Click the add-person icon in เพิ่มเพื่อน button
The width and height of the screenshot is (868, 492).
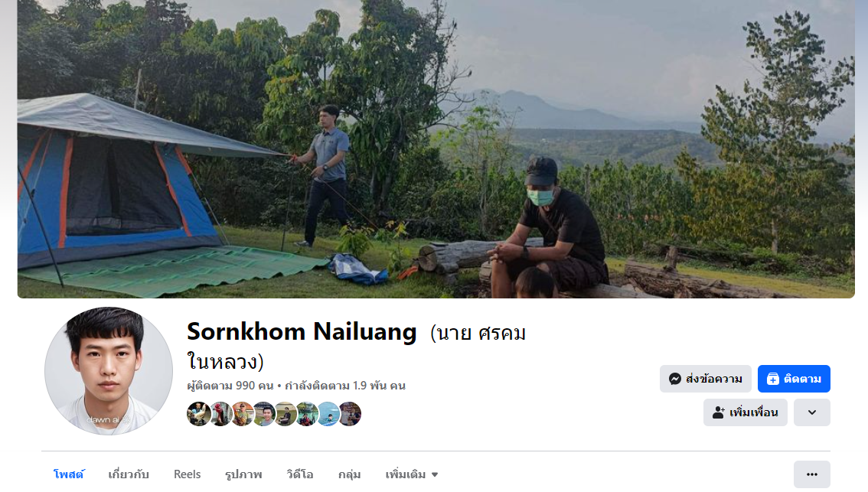[x=719, y=412]
